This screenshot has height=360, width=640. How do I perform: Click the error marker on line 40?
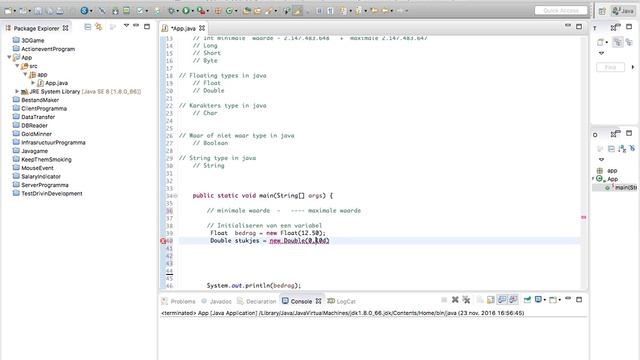point(163,241)
